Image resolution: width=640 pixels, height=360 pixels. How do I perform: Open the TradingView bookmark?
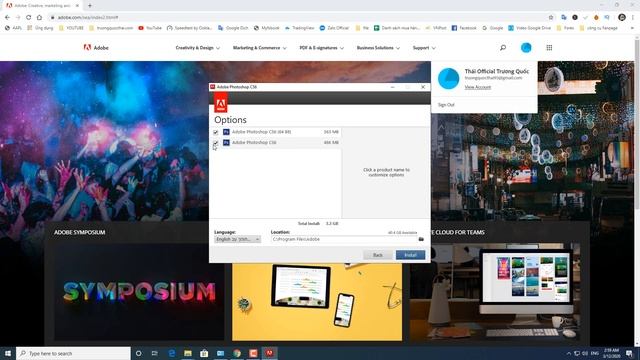[x=300, y=28]
